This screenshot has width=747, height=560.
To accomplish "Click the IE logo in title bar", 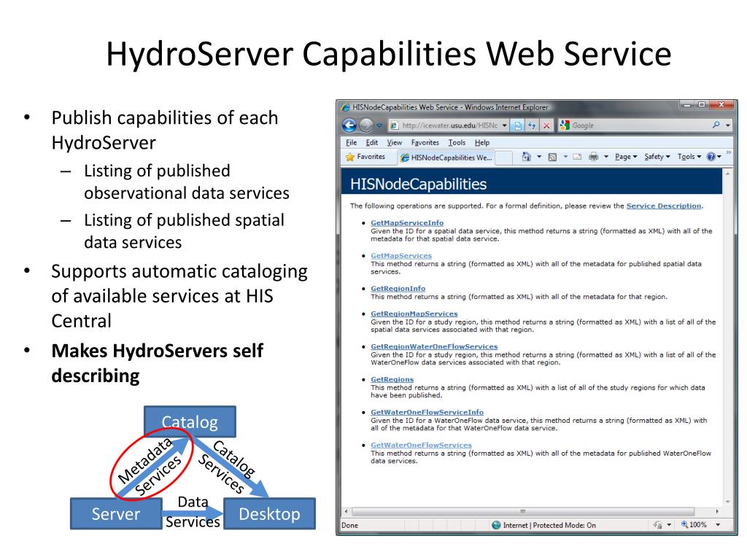I will pyautogui.click(x=346, y=107).
